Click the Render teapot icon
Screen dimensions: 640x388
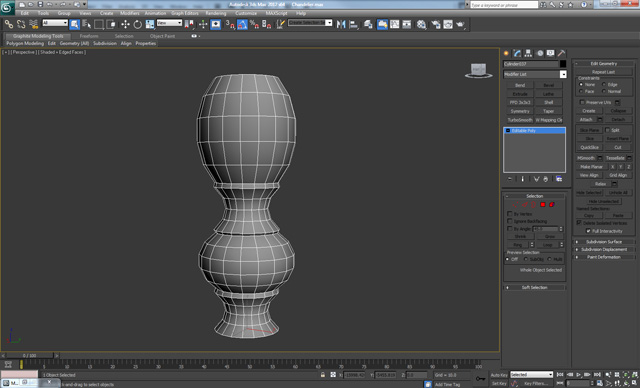point(460,24)
